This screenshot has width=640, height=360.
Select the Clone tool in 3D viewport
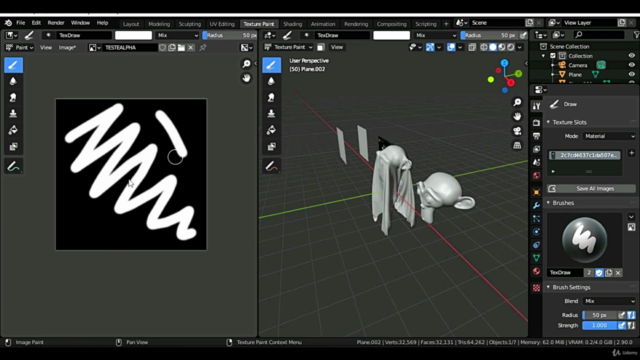[x=271, y=113]
